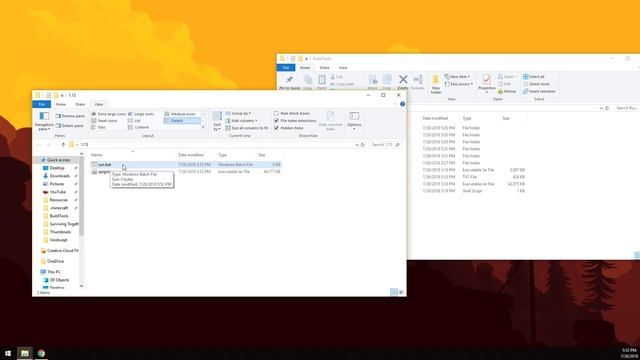Click Invert selection in BuildTools window
640x360 pixels.
click(539, 91)
